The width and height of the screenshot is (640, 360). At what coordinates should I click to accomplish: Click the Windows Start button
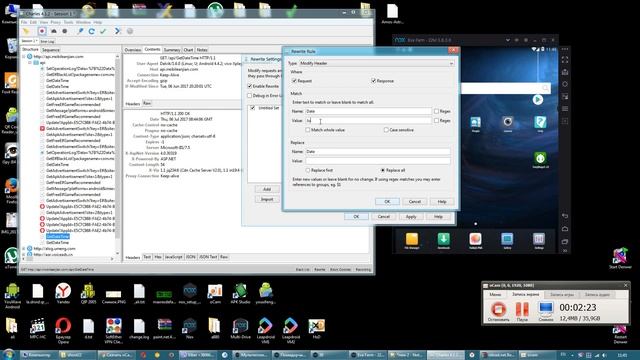pos(9,354)
